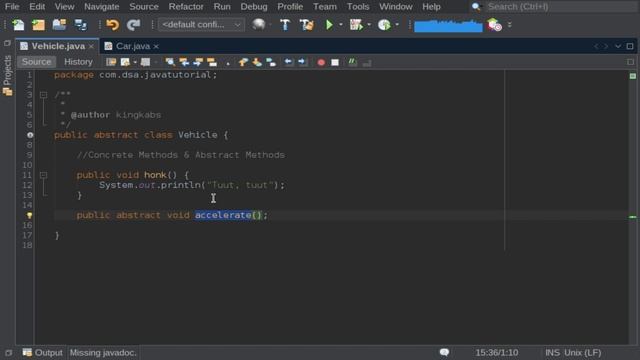Open the Output window button
The height and width of the screenshot is (360, 640).
pos(42,353)
